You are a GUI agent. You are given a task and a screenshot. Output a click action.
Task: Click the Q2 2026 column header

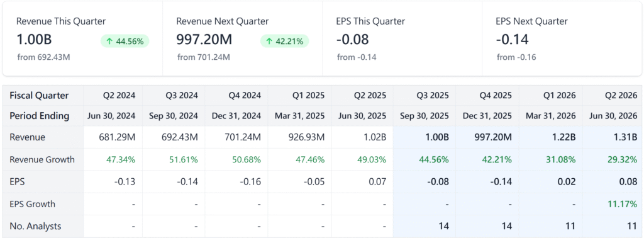[x=613, y=96]
